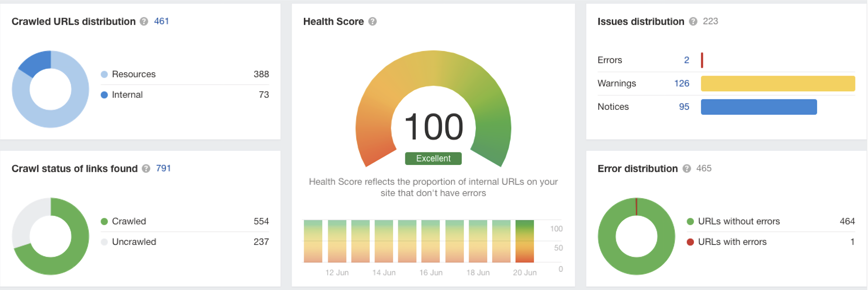
Task: Click help icon next to Issues distribution
Action: (693, 21)
